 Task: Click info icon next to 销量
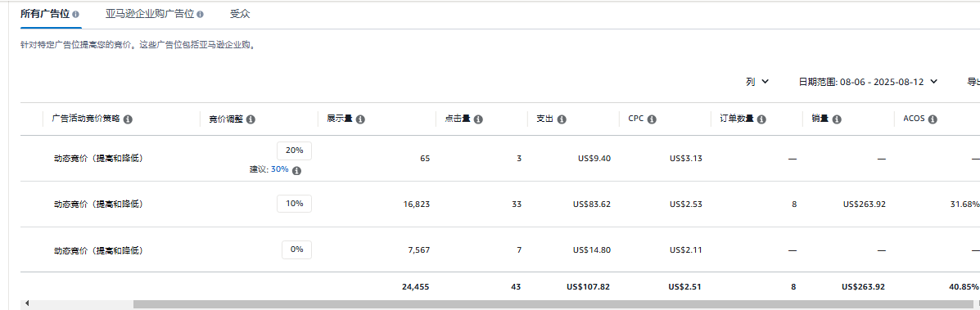pyautogui.click(x=837, y=119)
